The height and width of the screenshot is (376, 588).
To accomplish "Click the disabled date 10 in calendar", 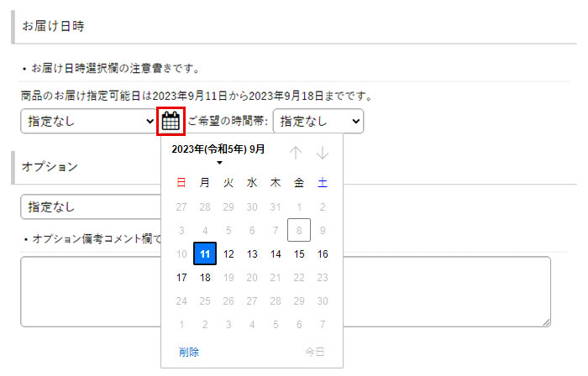I will (181, 254).
